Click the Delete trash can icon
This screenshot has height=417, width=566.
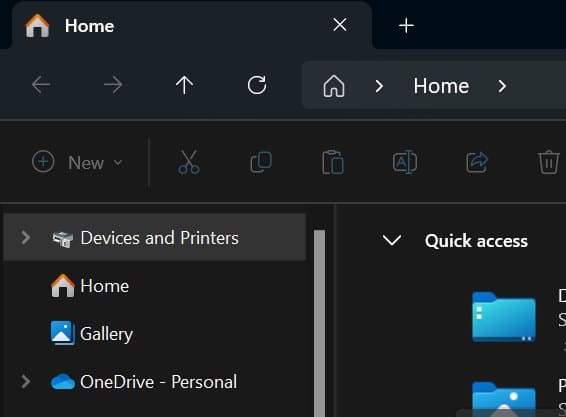(549, 162)
